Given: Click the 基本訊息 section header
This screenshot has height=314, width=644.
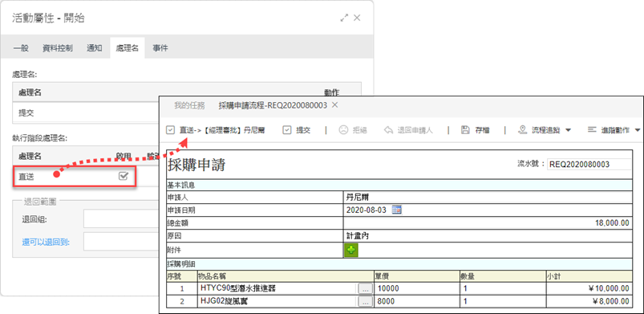Looking at the screenshot, I should pyautogui.click(x=399, y=185).
